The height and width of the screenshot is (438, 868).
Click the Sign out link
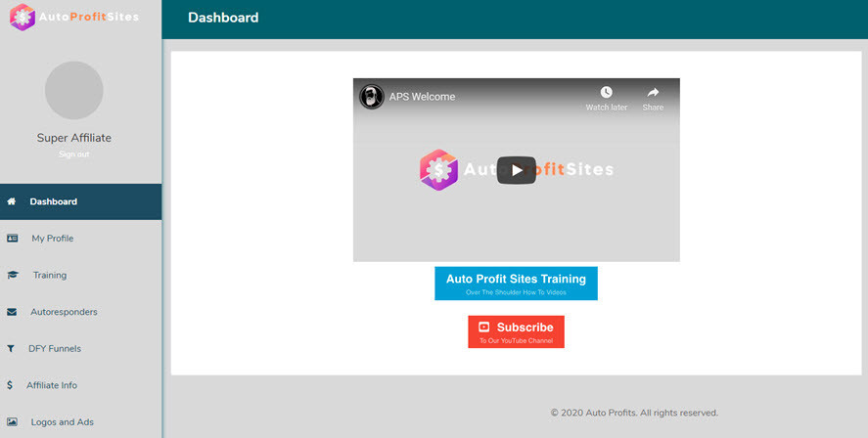tap(74, 154)
